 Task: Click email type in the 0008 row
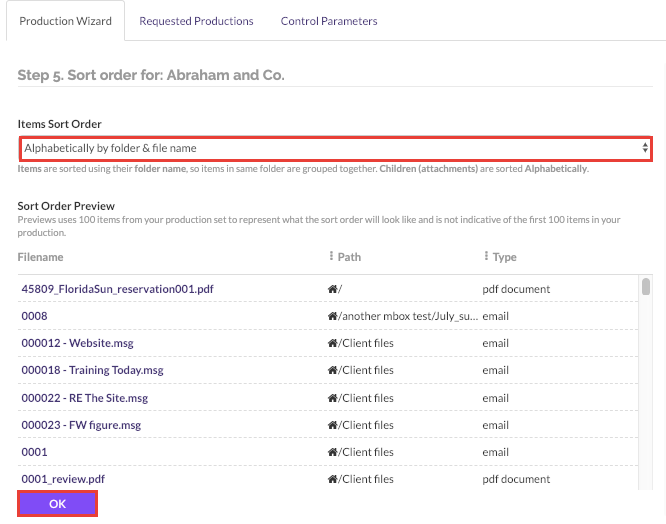click(495, 316)
